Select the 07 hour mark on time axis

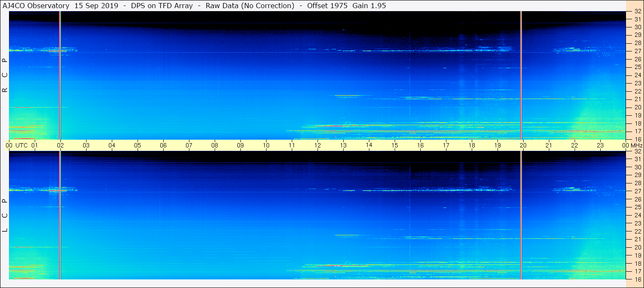point(189,145)
